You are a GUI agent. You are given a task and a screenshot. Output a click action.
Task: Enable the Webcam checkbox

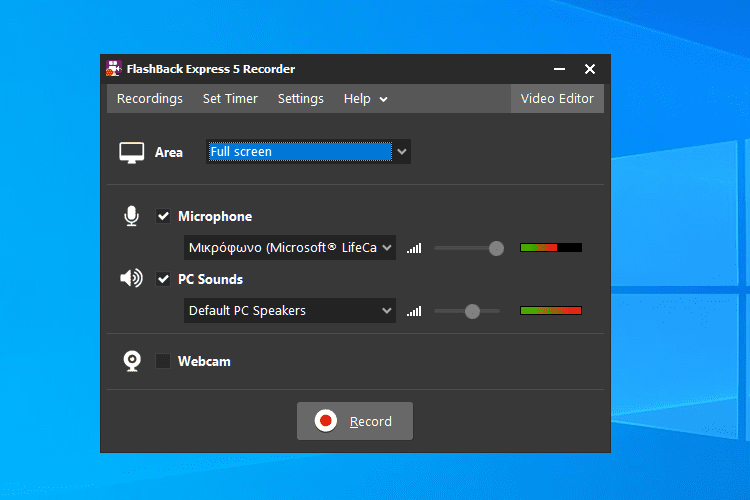[163, 361]
